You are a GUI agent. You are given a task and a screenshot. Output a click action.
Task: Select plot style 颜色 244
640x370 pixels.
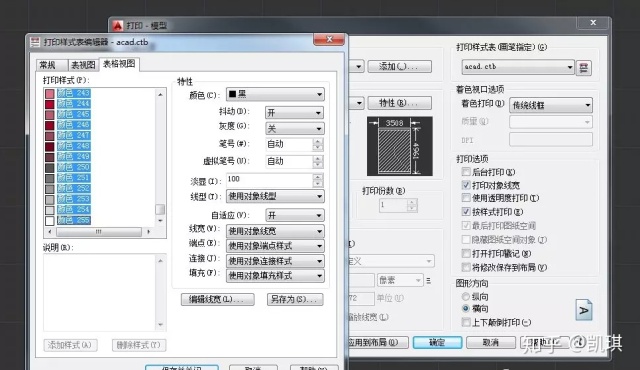click(73, 104)
